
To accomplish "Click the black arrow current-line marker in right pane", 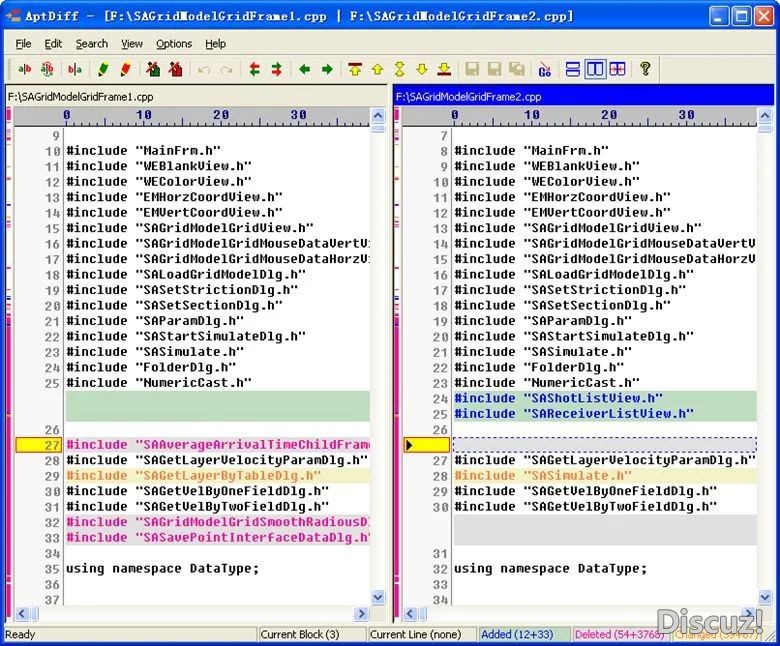I will tap(409, 445).
